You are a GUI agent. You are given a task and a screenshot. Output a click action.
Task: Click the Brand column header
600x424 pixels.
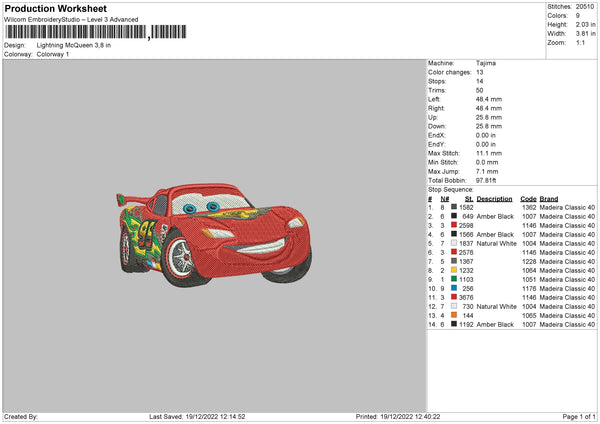548,198
